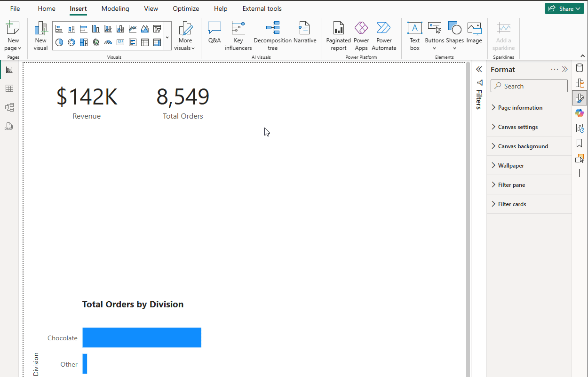Insert a stacked column chart visual
The height and width of the screenshot is (377, 588).
pyautogui.click(x=72, y=29)
